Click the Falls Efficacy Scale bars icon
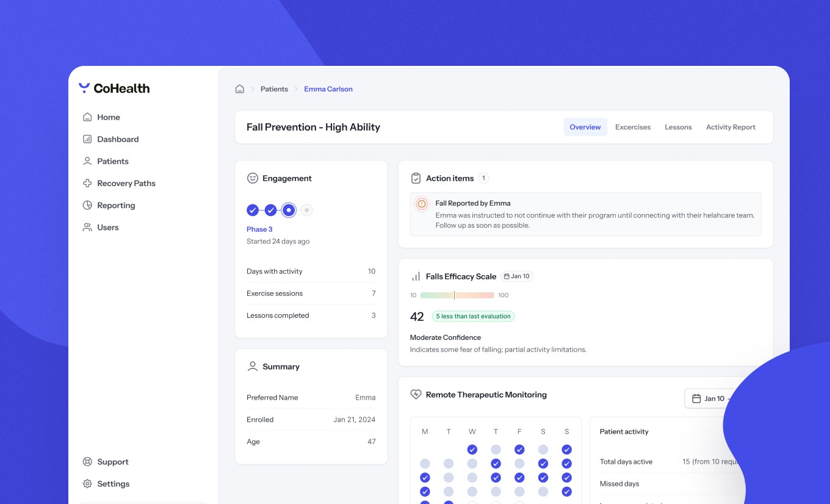Viewport: 830px width, 504px height. point(416,276)
